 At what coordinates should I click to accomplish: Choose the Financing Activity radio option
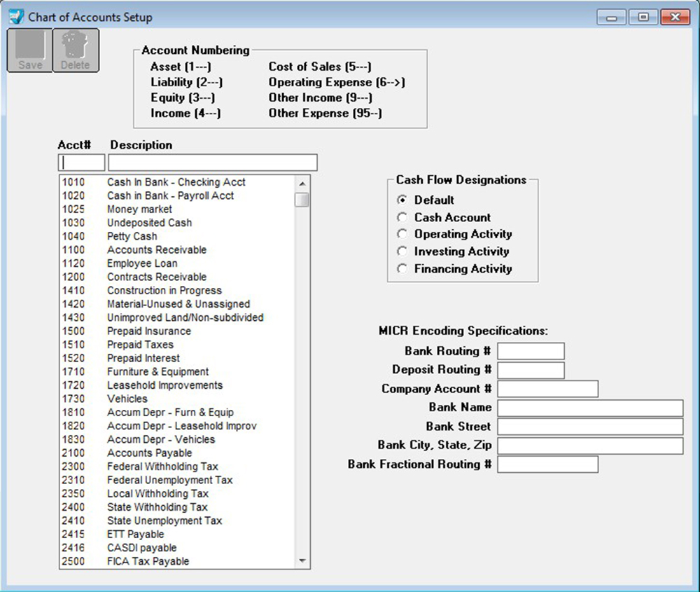tap(402, 268)
